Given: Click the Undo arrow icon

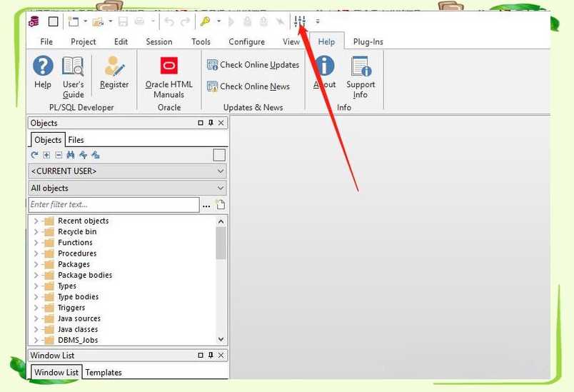Looking at the screenshot, I should (169, 21).
